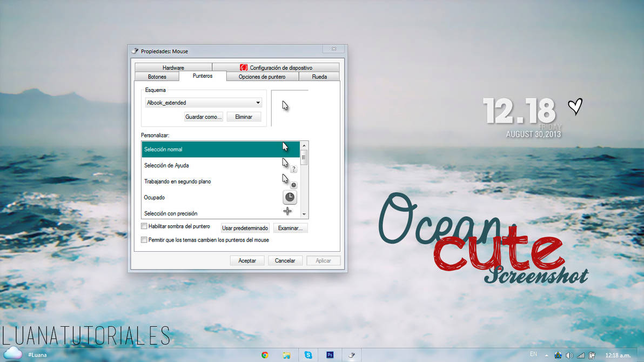Open Windows Explorer from the taskbar

[286, 355]
